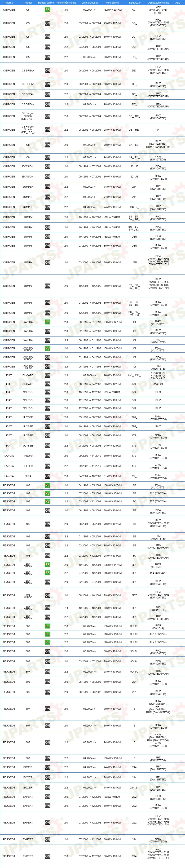Click '120kW / 163KM' power cell
The height and width of the screenshot is (868, 185).
pyautogui.click(x=113, y=642)
